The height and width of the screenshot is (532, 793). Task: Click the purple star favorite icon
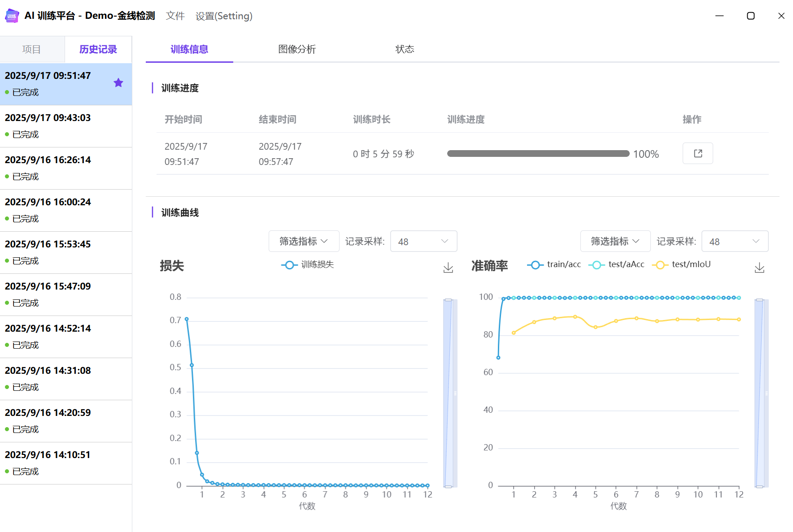tap(118, 83)
